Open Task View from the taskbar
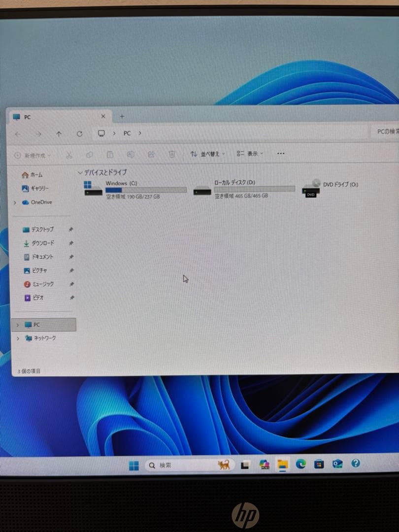Viewport: 399px width, 532px height. pos(245,465)
